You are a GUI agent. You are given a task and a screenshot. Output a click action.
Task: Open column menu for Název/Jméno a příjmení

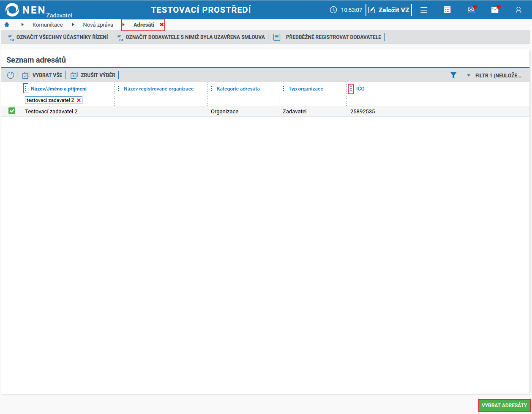click(x=26, y=88)
